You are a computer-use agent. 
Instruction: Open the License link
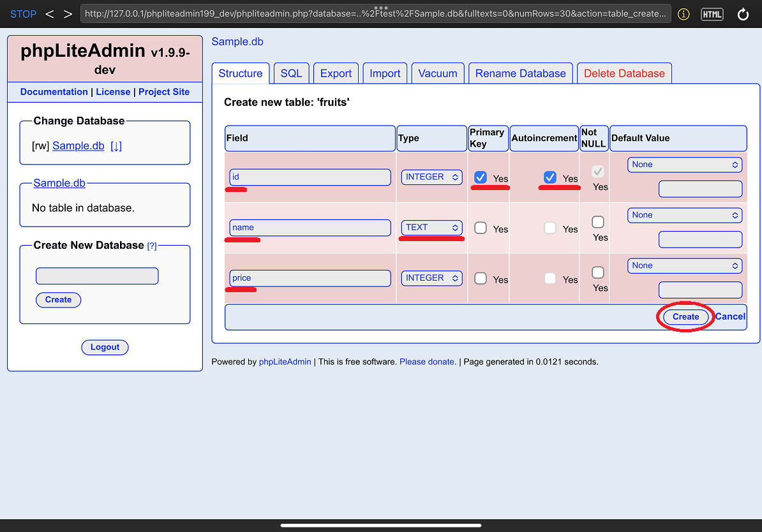(x=113, y=92)
